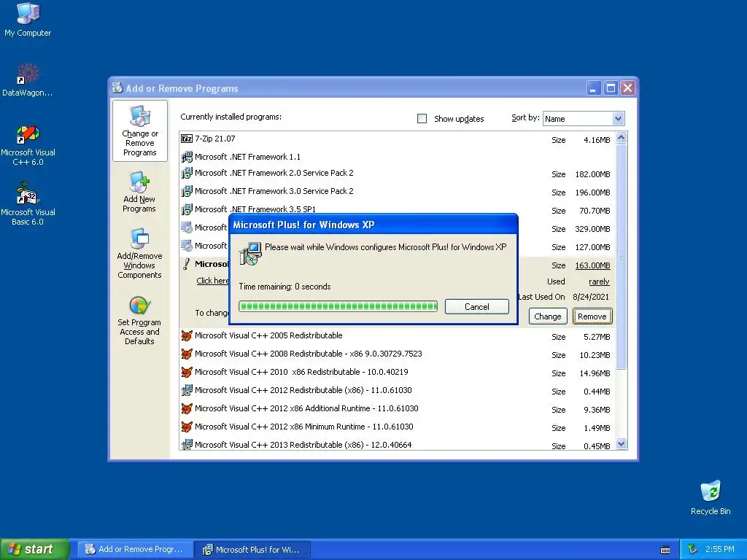
Task: Select Microsoft .NET Framework 3.0 Service Pack 2
Action: pos(398,192)
